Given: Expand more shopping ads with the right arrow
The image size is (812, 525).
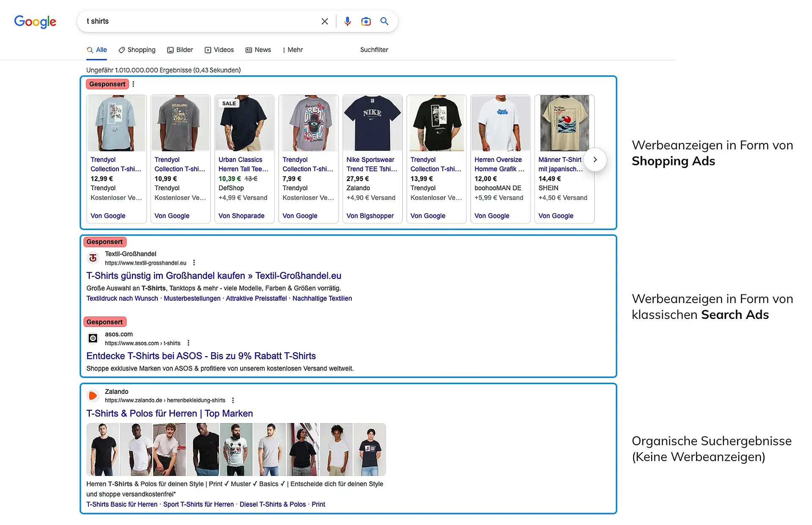Looking at the screenshot, I should click(x=595, y=159).
